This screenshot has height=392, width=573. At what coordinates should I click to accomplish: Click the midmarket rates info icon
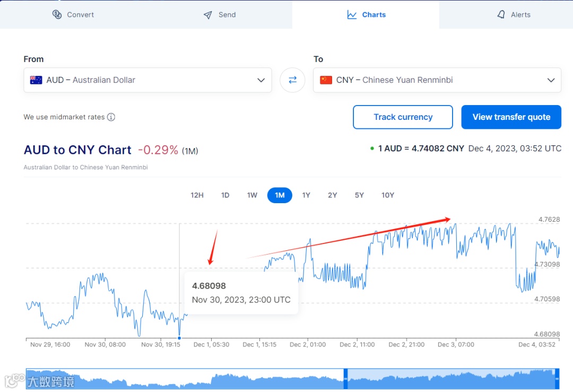tap(111, 117)
